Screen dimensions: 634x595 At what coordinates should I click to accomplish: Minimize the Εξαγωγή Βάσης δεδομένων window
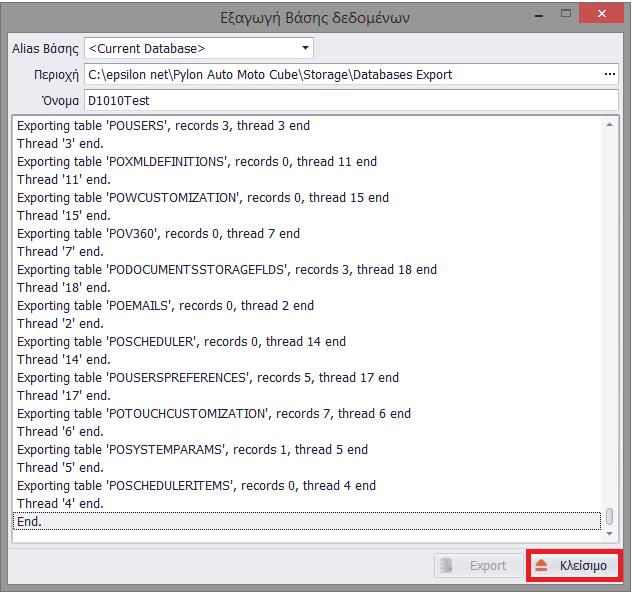click(x=539, y=16)
